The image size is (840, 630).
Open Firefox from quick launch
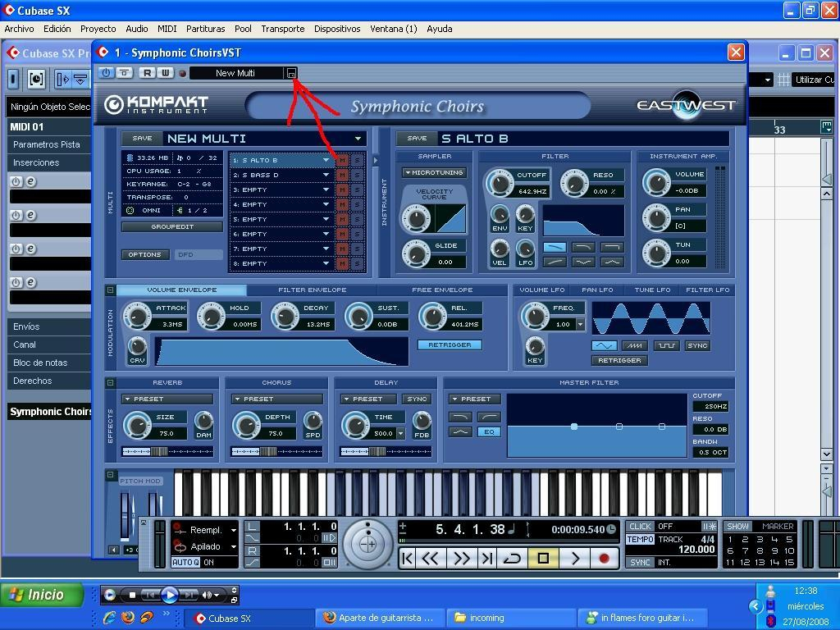[127, 618]
